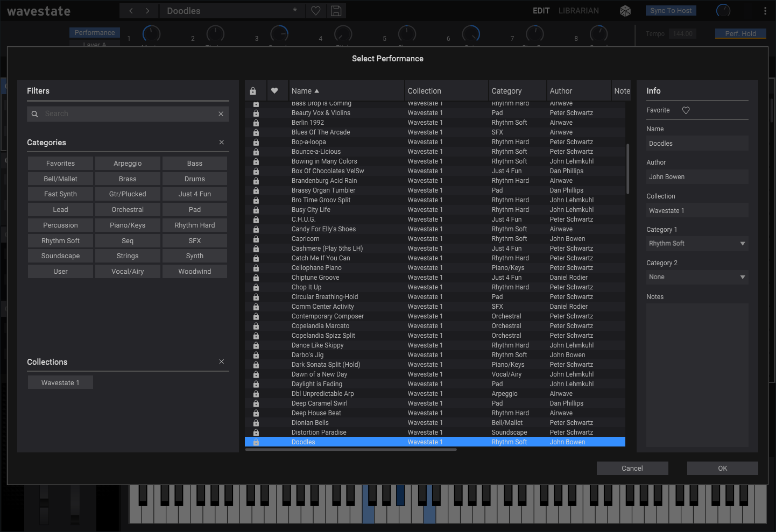Favorite the current performance in the header bar
The width and height of the screenshot is (776, 532).
[316, 11]
